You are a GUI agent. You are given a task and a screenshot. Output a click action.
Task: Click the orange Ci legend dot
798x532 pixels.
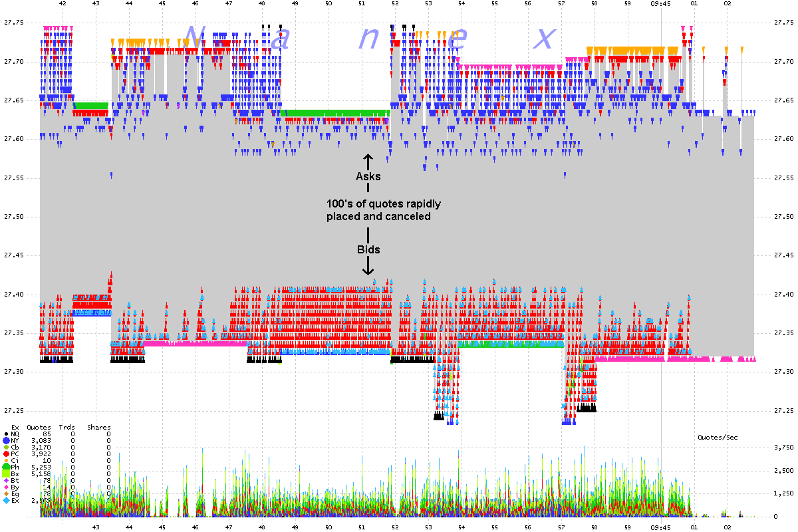(5, 460)
